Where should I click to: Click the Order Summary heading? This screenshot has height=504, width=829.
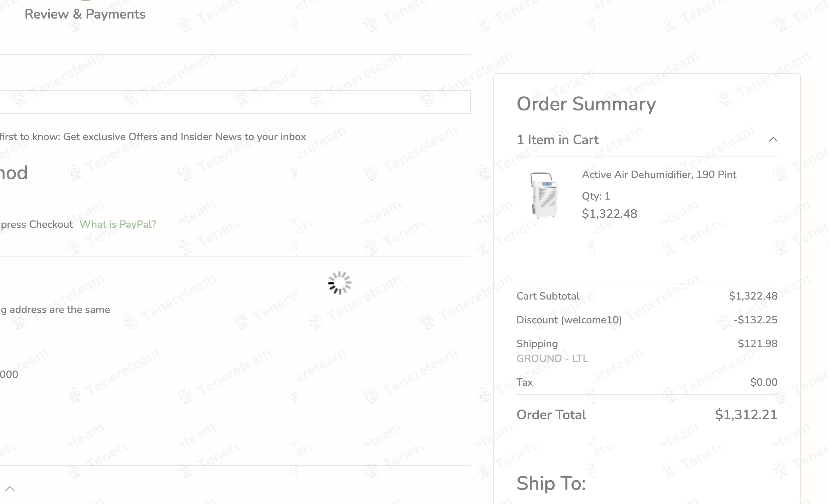(586, 104)
